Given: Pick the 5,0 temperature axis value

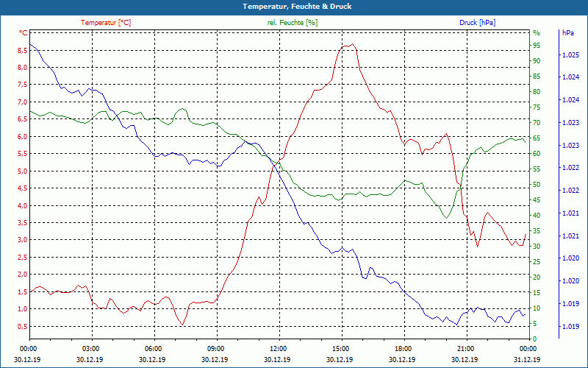Looking at the screenshot, I should (x=23, y=171).
